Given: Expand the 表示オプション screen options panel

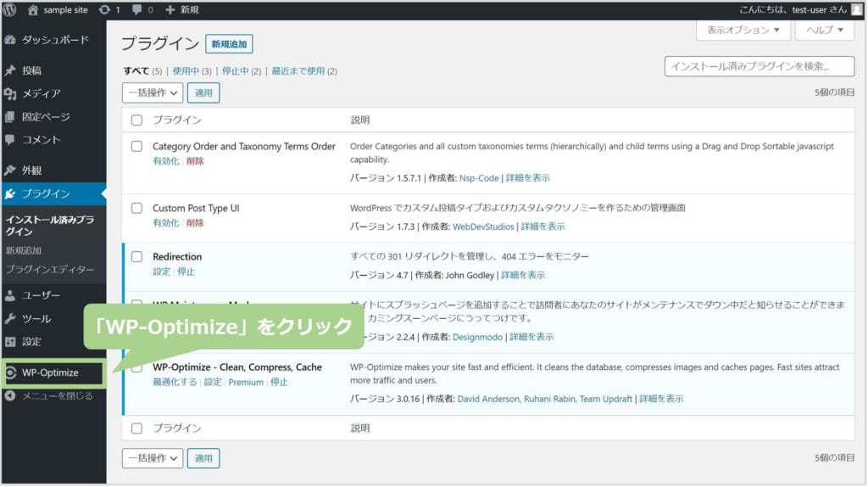Looking at the screenshot, I should [x=743, y=30].
